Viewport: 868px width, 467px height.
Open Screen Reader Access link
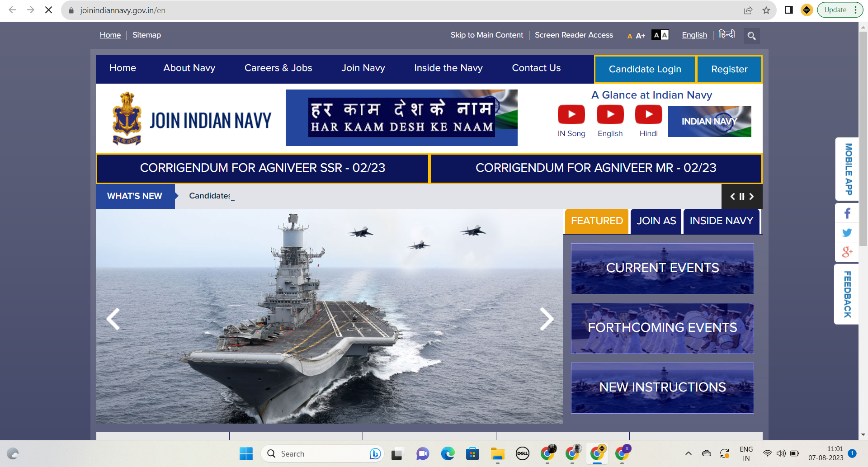tap(574, 35)
